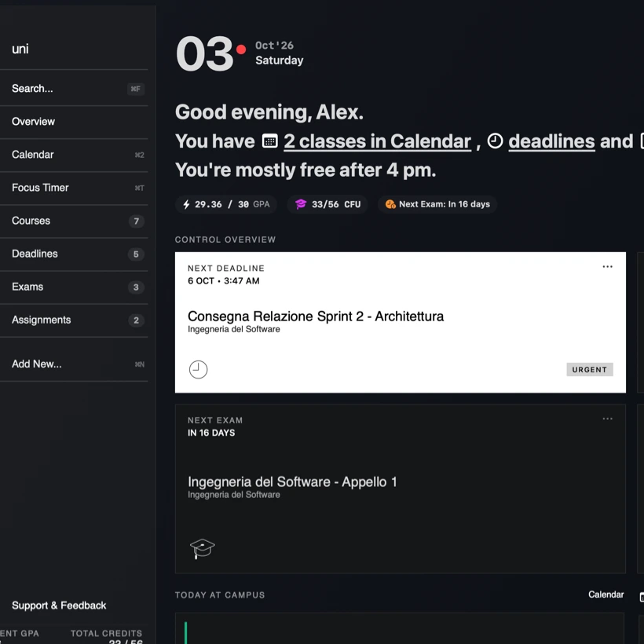644x644 pixels.
Task: Click the 'TODAY AT CAMPUS' section heading
Action: tap(220, 595)
